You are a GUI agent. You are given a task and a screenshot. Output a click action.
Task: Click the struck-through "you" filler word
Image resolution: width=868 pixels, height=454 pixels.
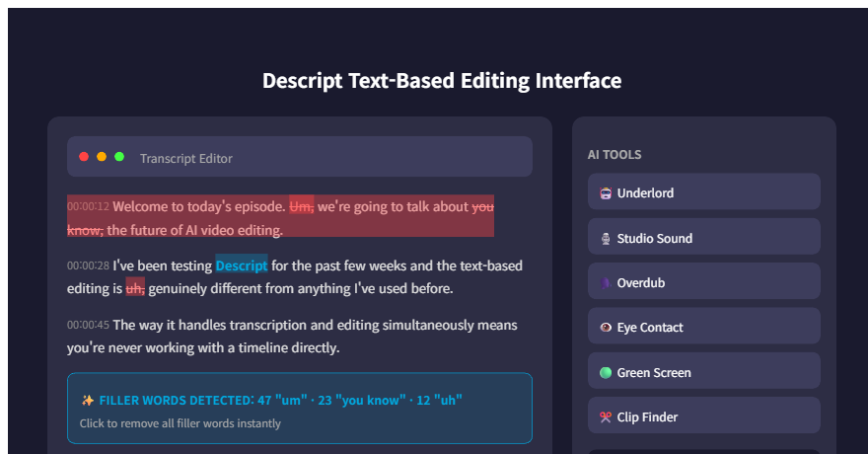[x=482, y=206]
